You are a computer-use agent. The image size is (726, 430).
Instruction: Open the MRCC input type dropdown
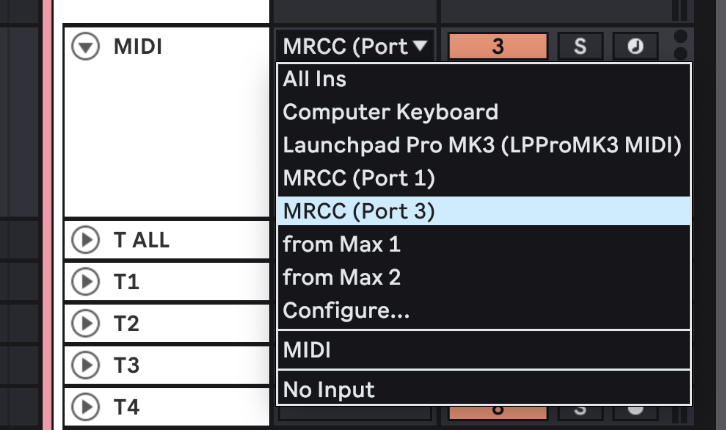[x=356, y=45]
